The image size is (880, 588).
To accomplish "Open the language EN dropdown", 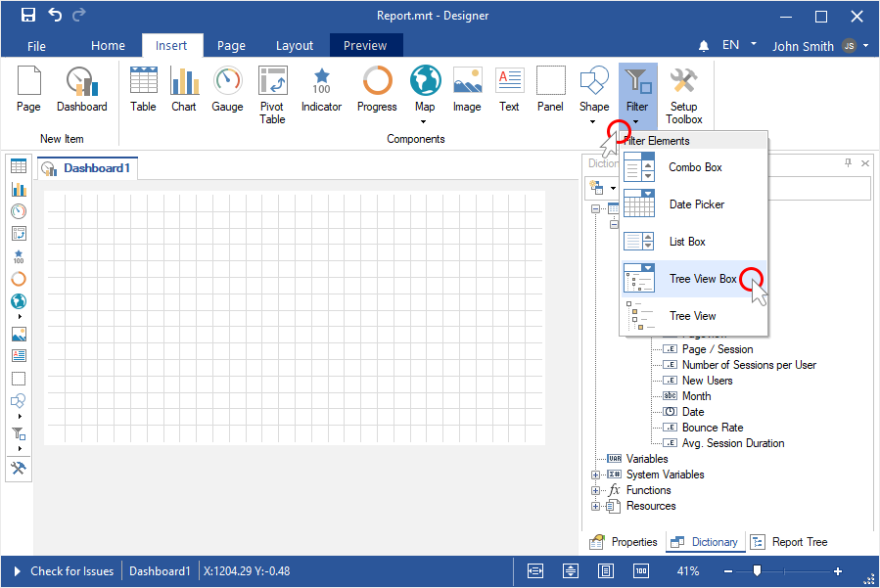I will point(754,44).
